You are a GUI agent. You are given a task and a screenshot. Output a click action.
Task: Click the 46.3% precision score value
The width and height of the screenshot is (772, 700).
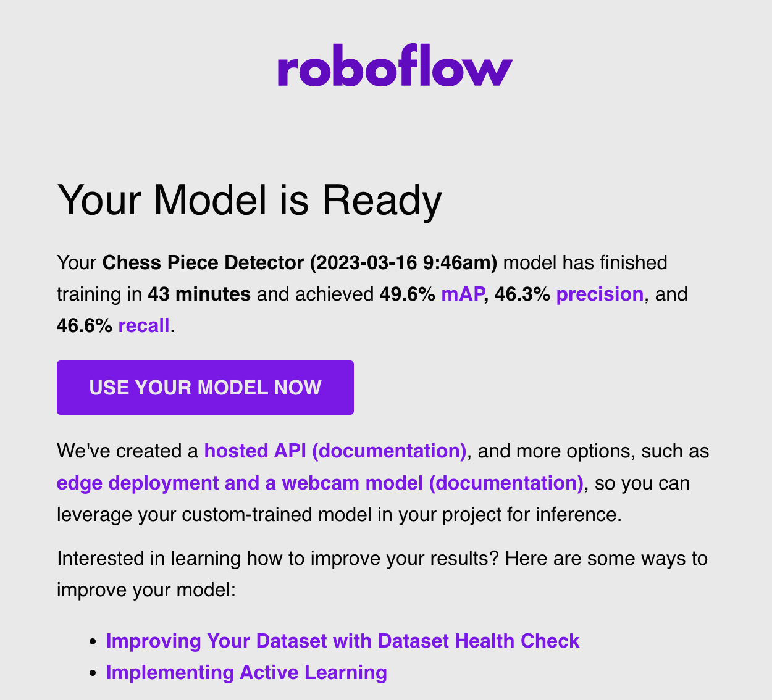pyautogui.click(x=522, y=294)
